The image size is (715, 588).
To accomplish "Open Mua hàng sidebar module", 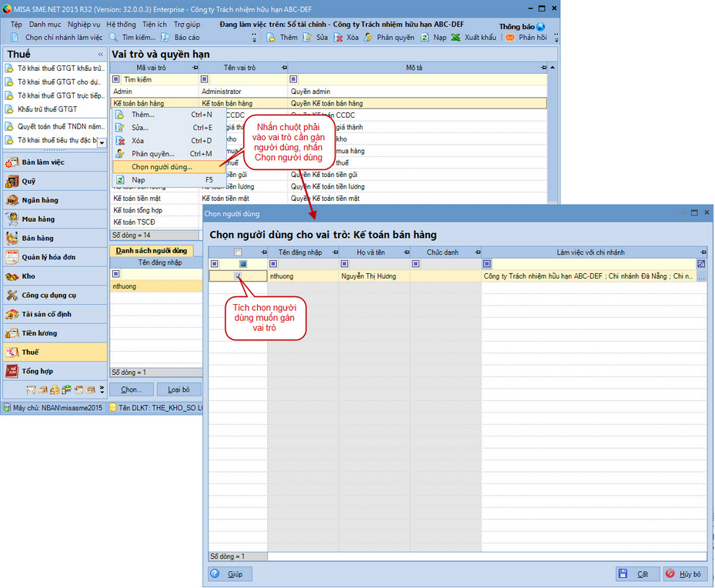I will (55, 219).
